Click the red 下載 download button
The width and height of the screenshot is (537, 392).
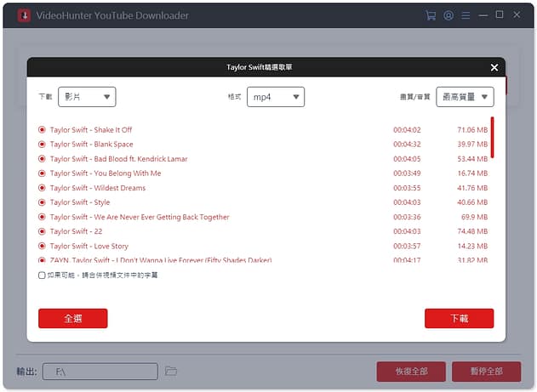tap(460, 319)
